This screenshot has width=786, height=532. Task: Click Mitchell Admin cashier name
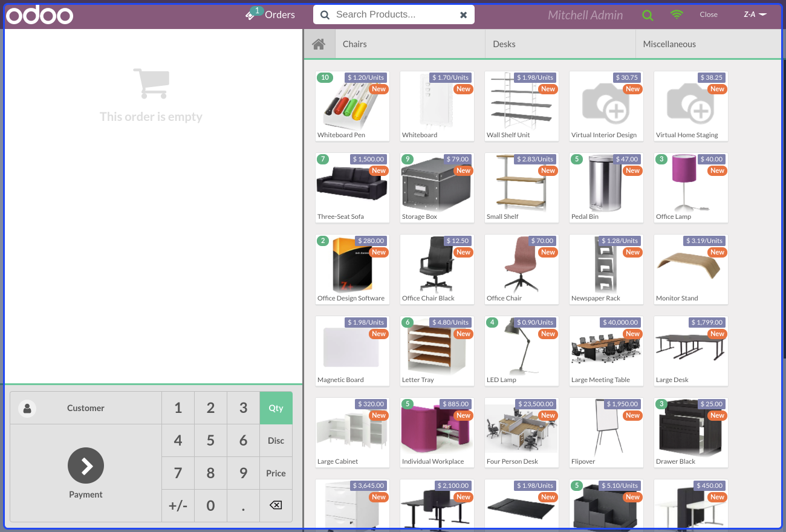(x=585, y=15)
